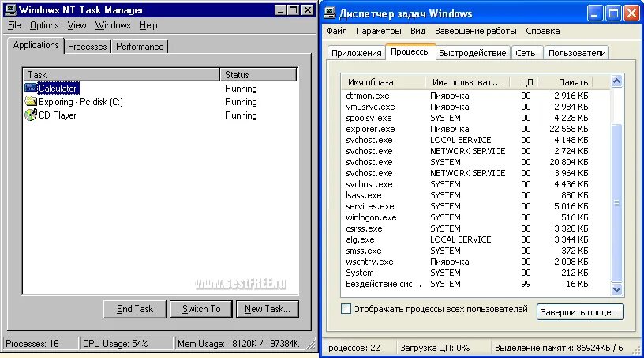Switch to the Processes tab in NT Task Manager

(87, 47)
